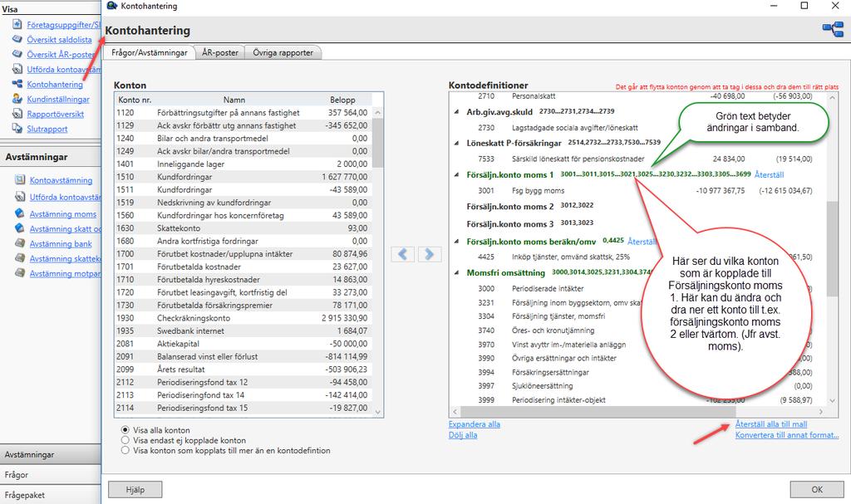Click the Slutrapport icon
851x504 pixels.
17,129
